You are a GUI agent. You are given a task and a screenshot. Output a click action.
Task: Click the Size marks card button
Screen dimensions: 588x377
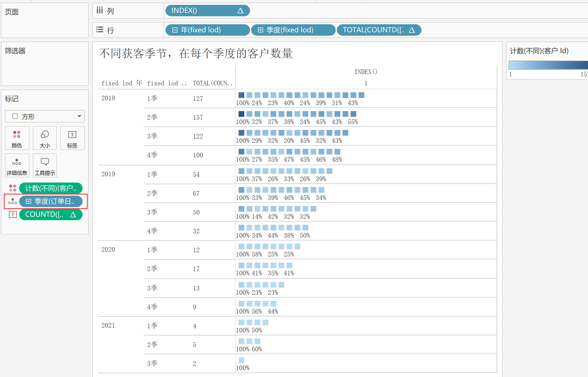45,138
